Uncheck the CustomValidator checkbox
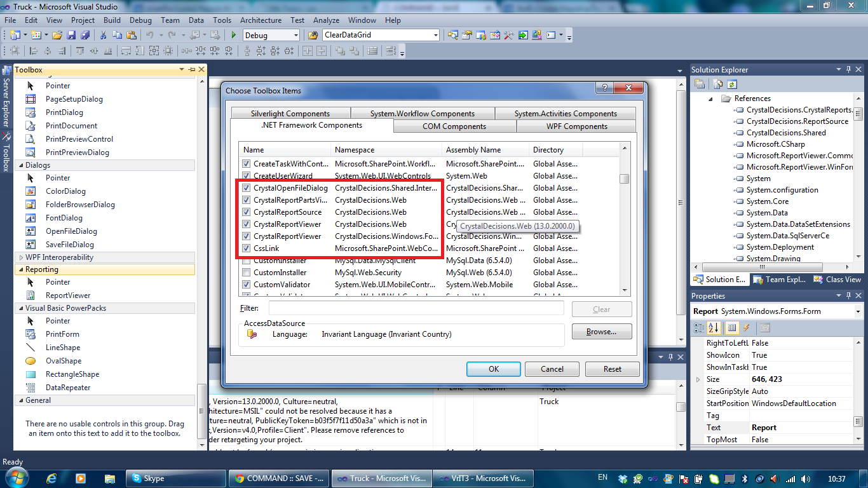Screen dimensions: 868x488 247,285
